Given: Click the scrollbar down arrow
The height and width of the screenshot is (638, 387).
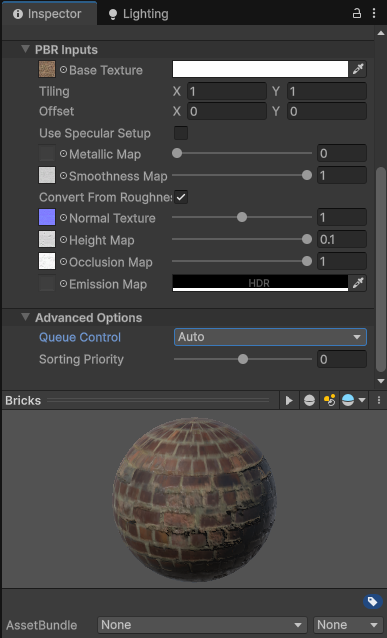Looking at the screenshot, I should [381, 381].
